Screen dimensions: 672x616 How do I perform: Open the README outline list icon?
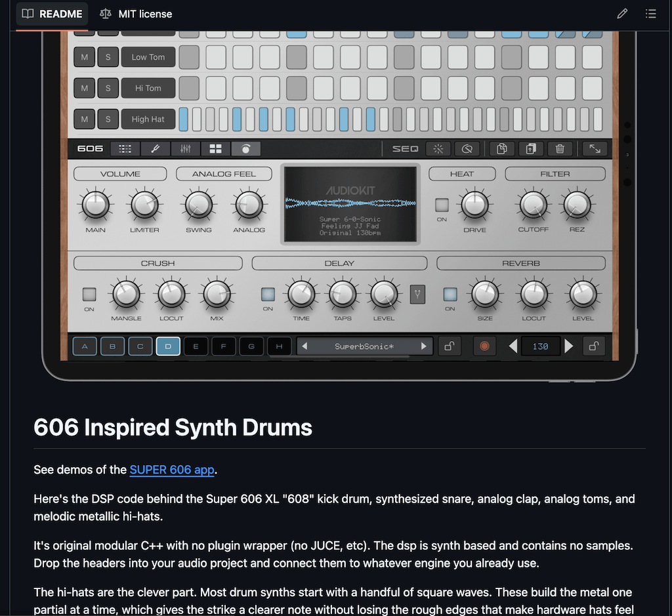point(650,14)
